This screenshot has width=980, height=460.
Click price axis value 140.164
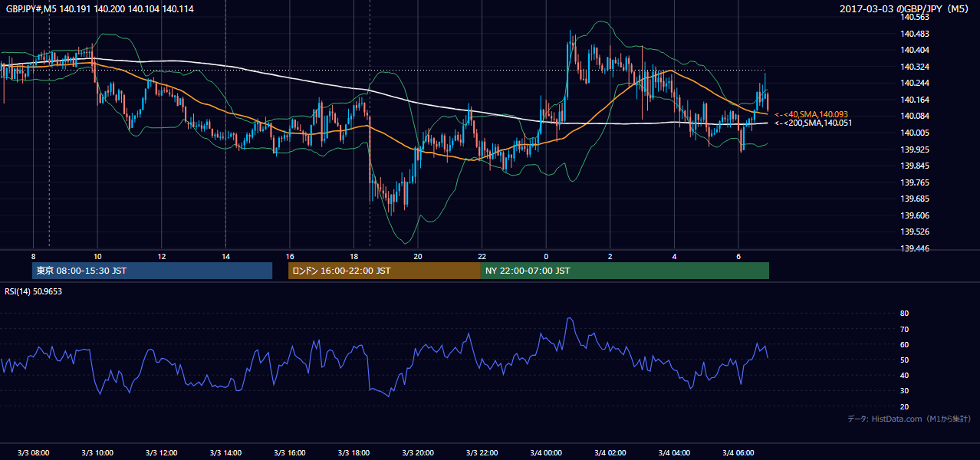915,100
